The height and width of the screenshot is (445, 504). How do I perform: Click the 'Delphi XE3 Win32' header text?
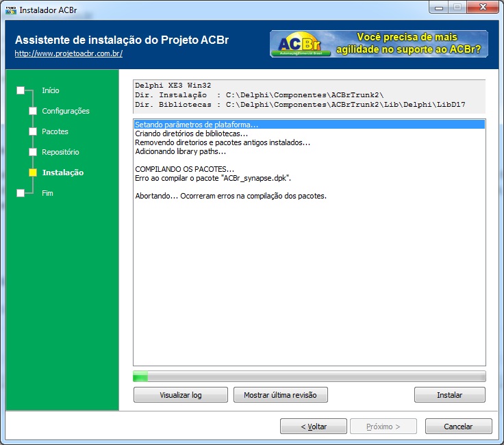(173, 86)
